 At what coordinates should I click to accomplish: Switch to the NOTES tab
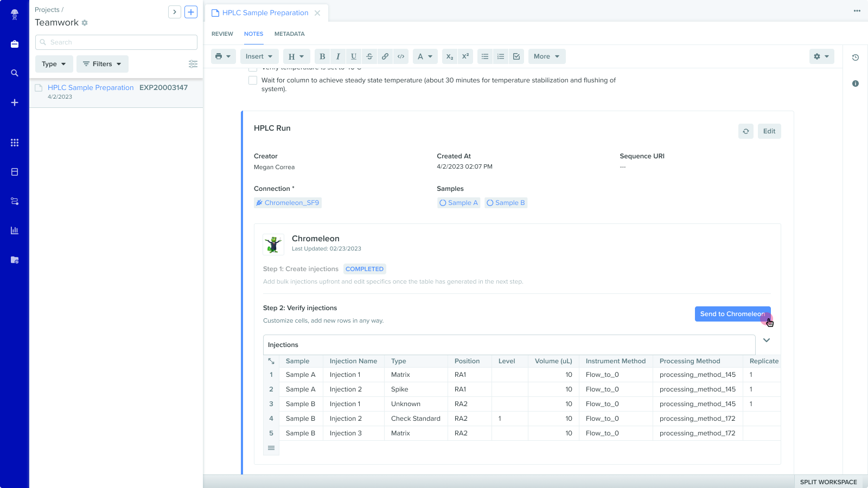pyautogui.click(x=254, y=34)
